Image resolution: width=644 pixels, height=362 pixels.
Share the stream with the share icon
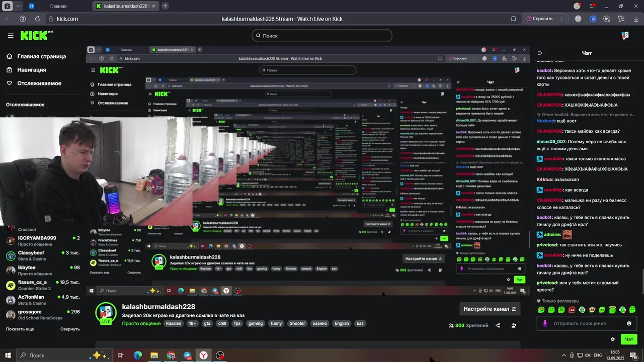(498, 325)
